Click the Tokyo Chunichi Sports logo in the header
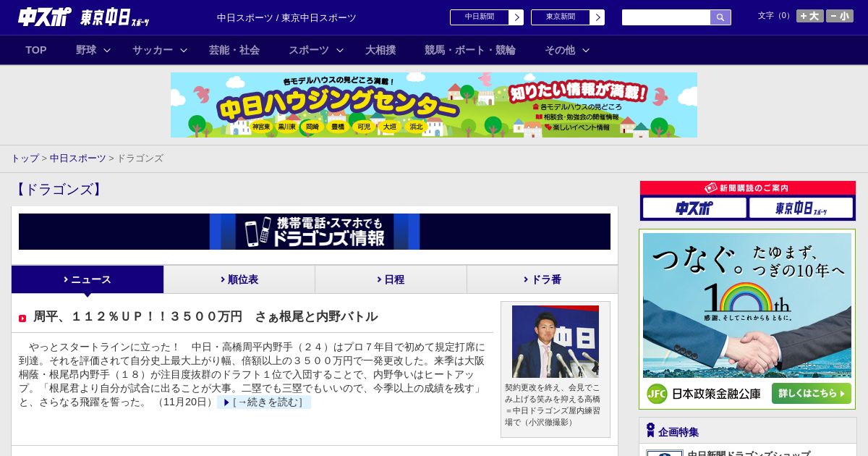The image size is (868, 456). pyautogui.click(x=115, y=17)
